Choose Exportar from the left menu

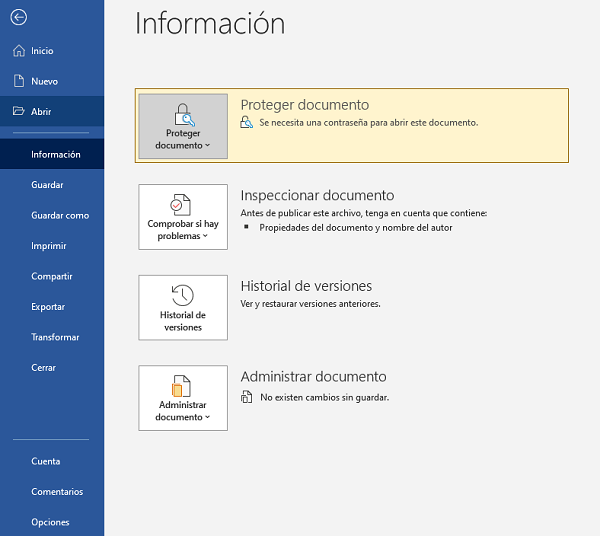tap(48, 307)
